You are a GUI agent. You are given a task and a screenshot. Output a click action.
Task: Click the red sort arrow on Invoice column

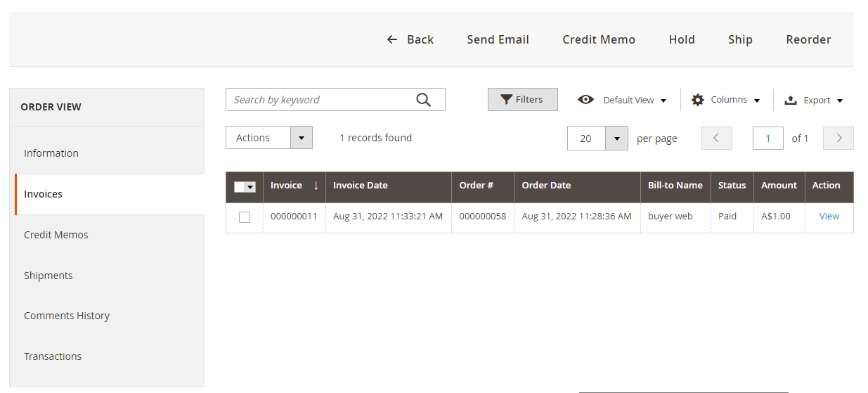click(x=316, y=186)
